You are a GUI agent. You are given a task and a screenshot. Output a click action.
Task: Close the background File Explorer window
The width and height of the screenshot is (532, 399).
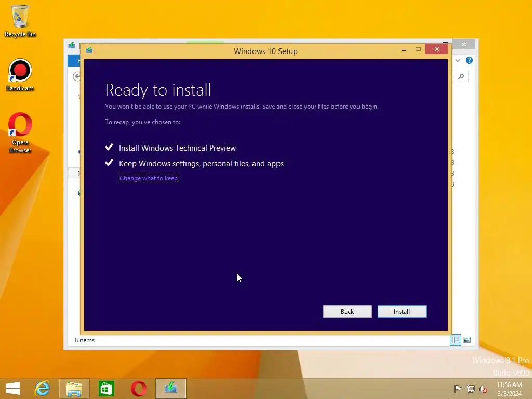464,45
